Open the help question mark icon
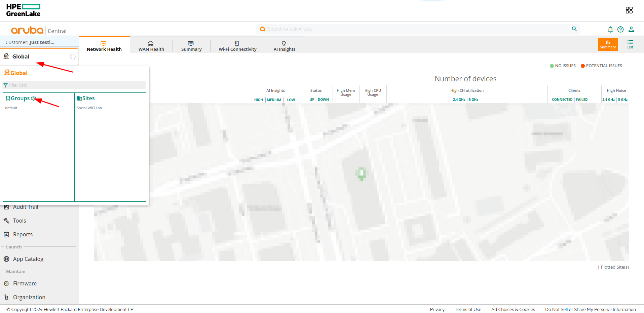This screenshot has height=313, width=644. 620,29
